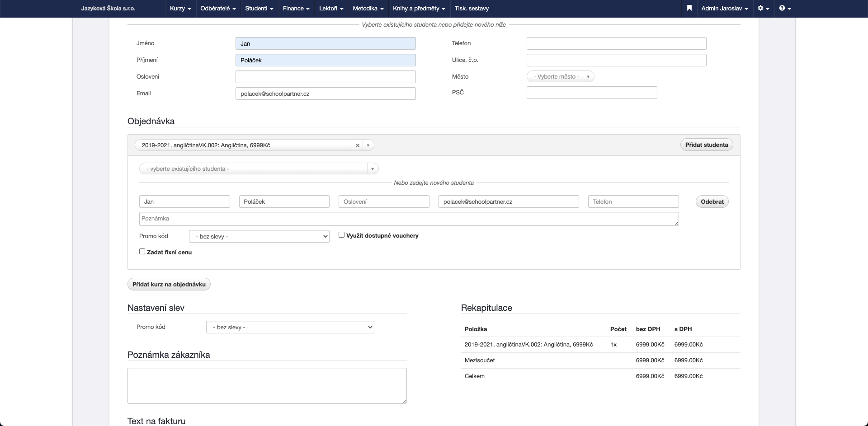Click student surname field in order

click(284, 201)
